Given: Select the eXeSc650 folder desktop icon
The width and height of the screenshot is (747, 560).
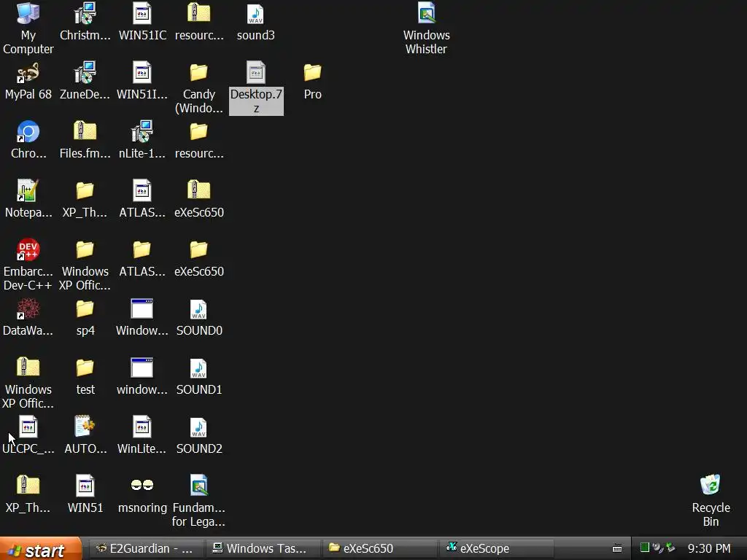Looking at the screenshot, I should (x=198, y=250).
